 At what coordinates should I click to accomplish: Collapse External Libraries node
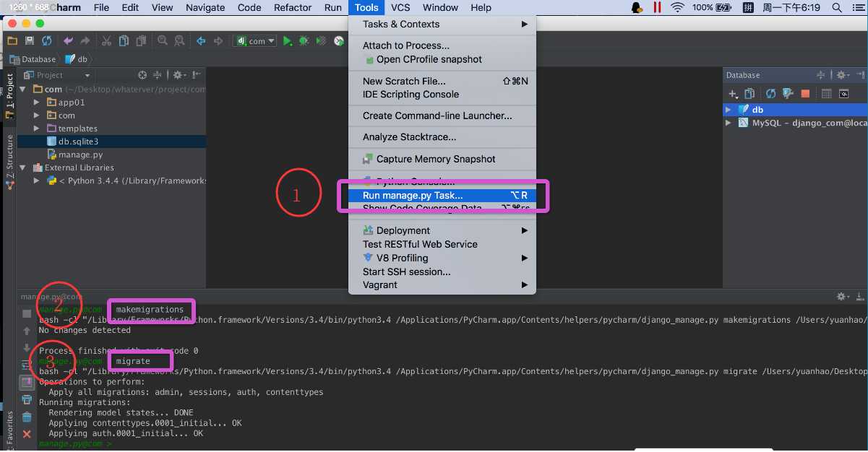click(23, 168)
